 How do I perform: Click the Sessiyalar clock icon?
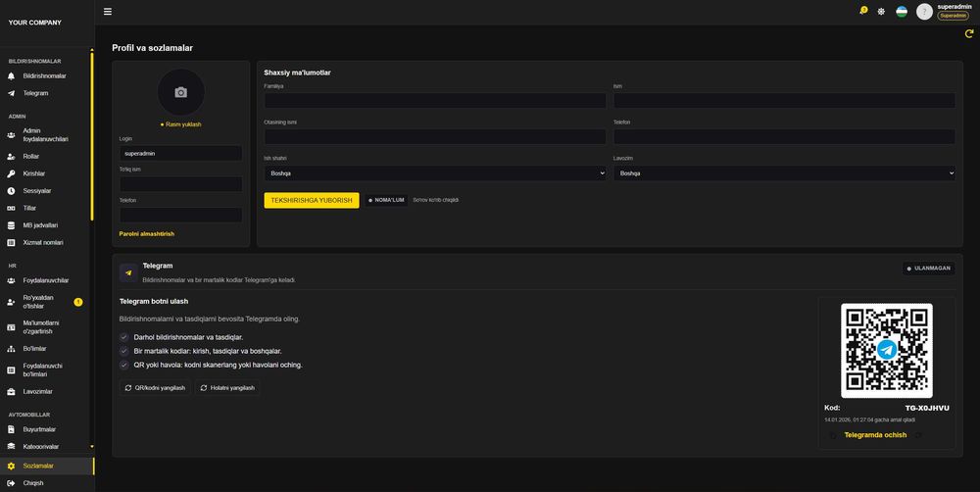coord(11,191)
